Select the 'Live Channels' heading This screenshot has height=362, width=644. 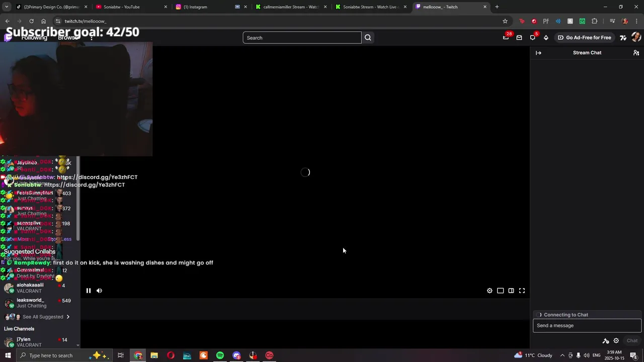[x=19, y=329]
